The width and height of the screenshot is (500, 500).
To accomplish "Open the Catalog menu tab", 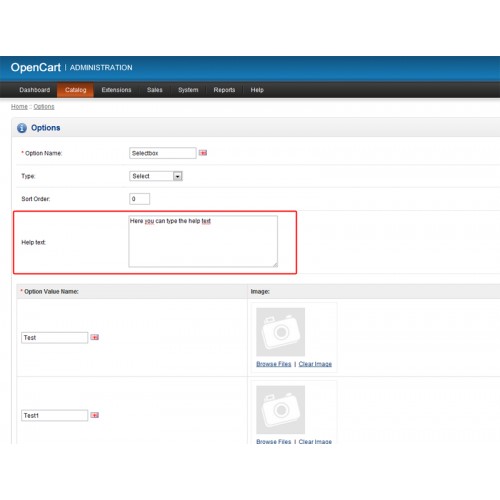I will click(75, 90).
